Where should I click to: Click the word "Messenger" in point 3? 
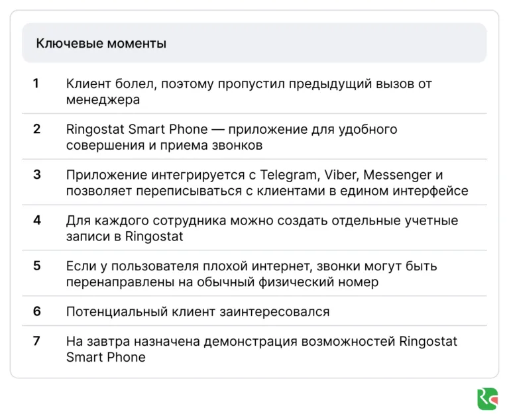tap(396, 175)
